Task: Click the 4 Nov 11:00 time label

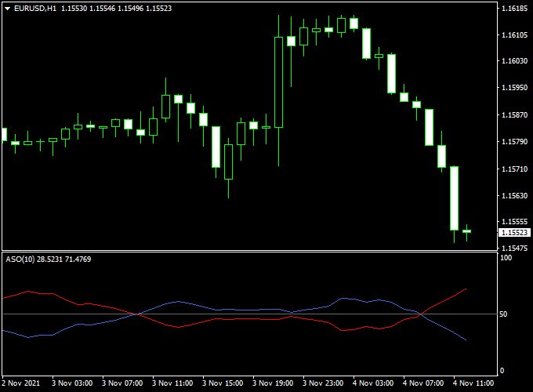Action: 473,383
